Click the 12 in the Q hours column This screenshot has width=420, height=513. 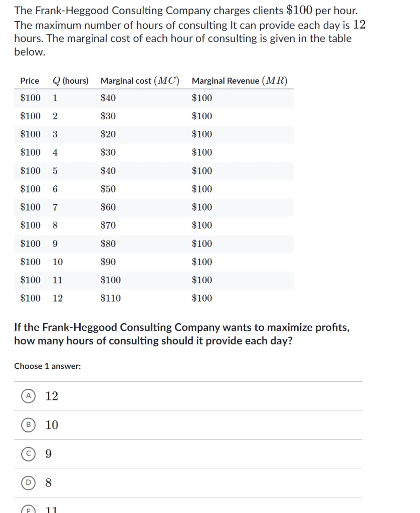click(x=58, y=298)
